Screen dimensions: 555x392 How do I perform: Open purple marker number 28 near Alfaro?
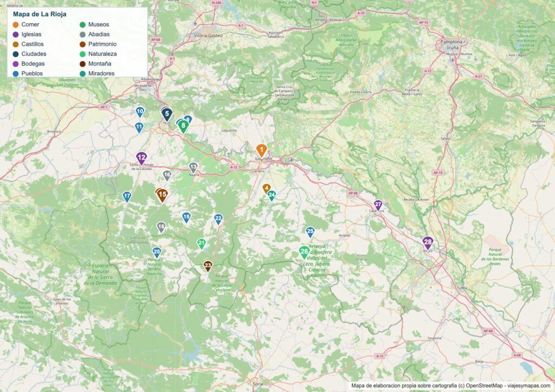click(x=428, y=243)
